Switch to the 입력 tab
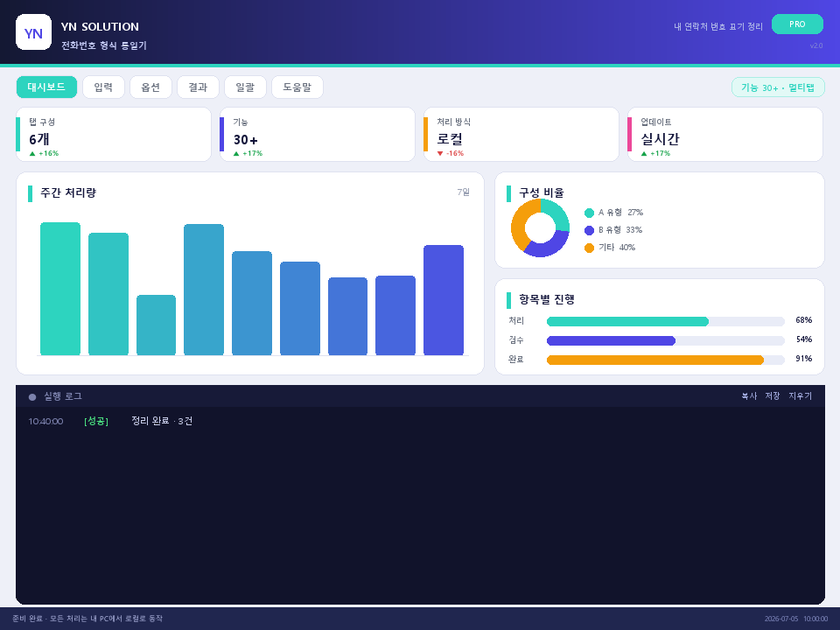Image resolution: width=840 pixels, height=630 pixels. coord(103,87)
